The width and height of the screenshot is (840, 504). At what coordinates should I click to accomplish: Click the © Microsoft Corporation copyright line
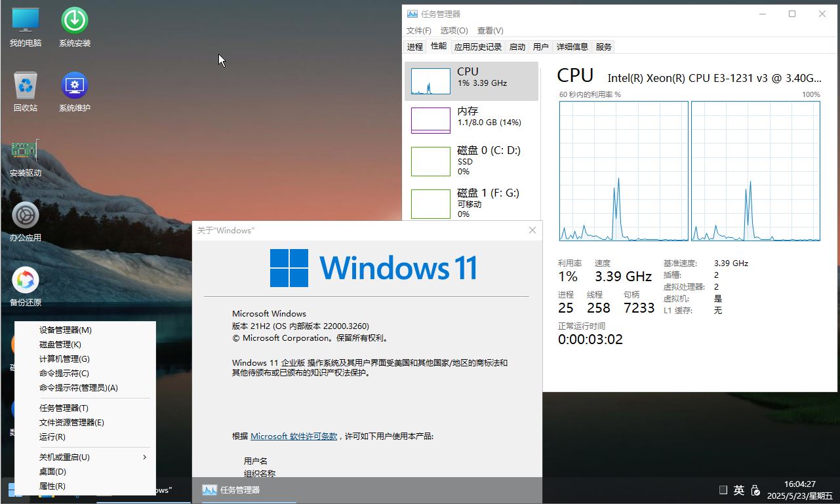(311, 338)
